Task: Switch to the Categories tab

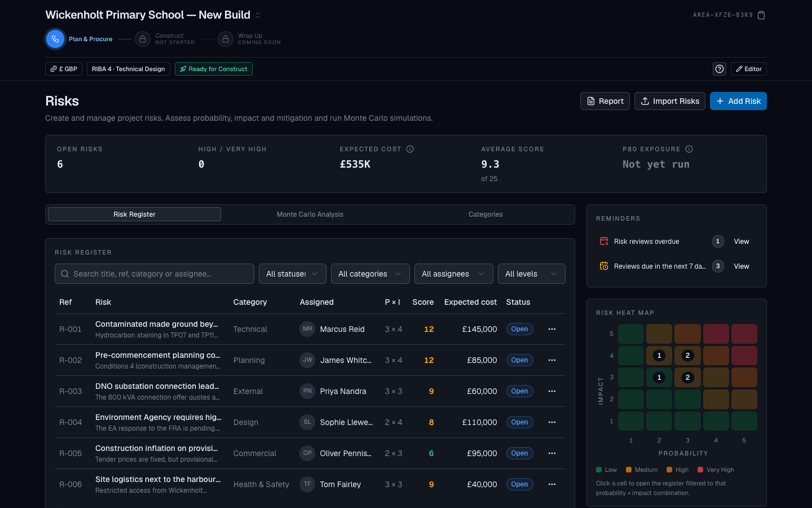Action: click(486, 214)
